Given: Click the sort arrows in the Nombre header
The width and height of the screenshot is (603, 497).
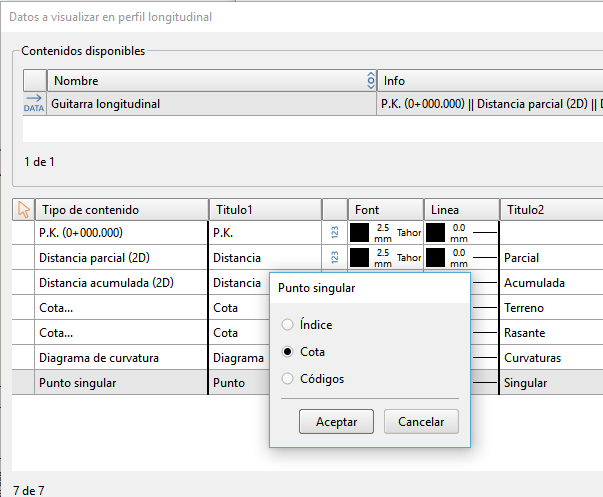Looking at the screenshot, I should click(371, 81).
